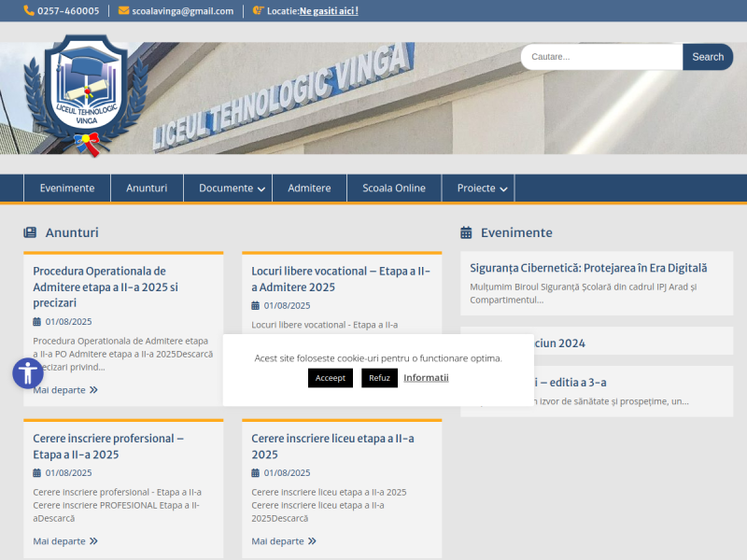Screen dimensions: 747x560
Task: Switch to the Admitere menu item
Action: coord(309,188)
